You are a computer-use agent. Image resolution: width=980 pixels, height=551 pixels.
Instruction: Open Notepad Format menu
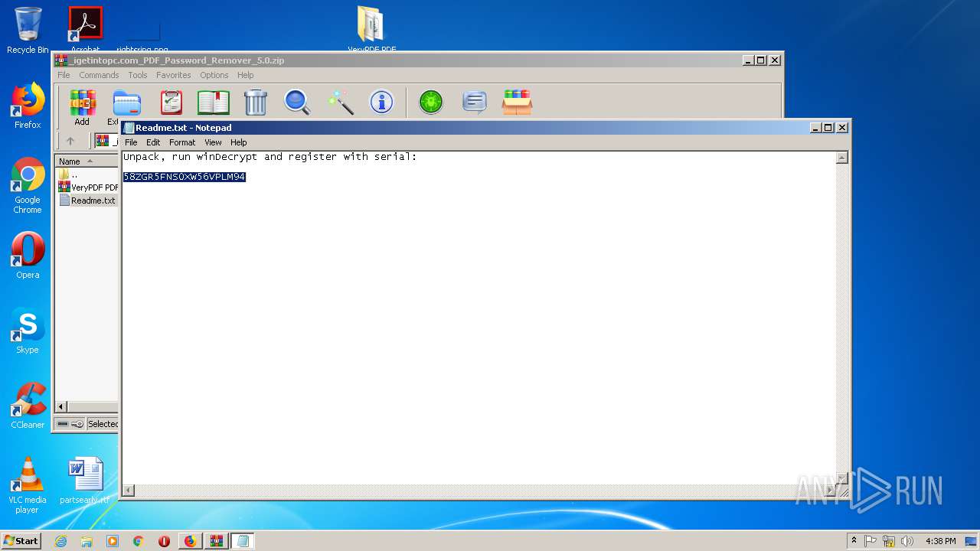click(x=182, y=142)
